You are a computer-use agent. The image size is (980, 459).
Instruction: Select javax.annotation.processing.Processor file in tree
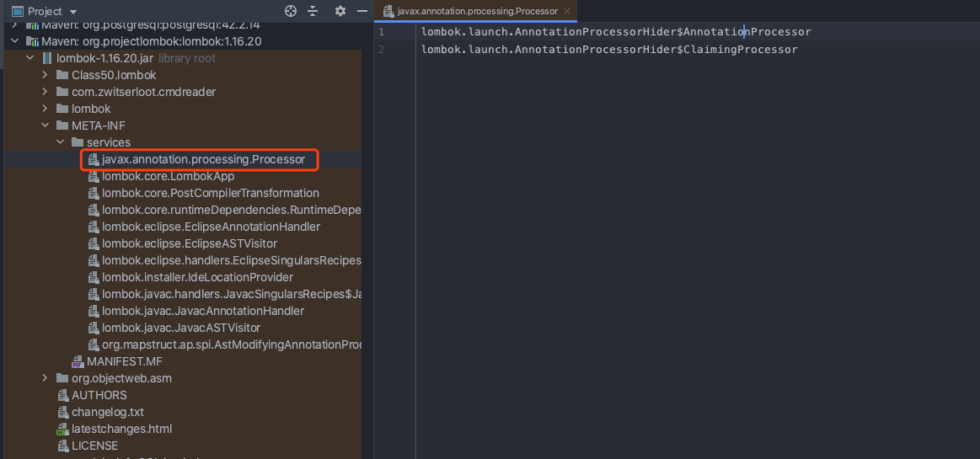(x=203, y=160)
